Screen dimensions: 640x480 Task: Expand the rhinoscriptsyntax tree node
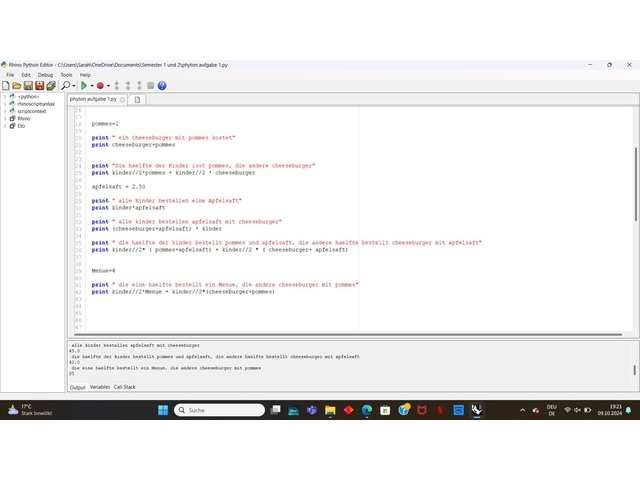[x=5, y=104]
